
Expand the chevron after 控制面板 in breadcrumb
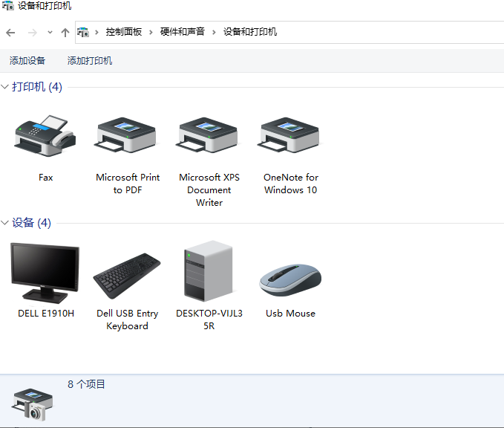pyautogui.click(x=151, y=32)
